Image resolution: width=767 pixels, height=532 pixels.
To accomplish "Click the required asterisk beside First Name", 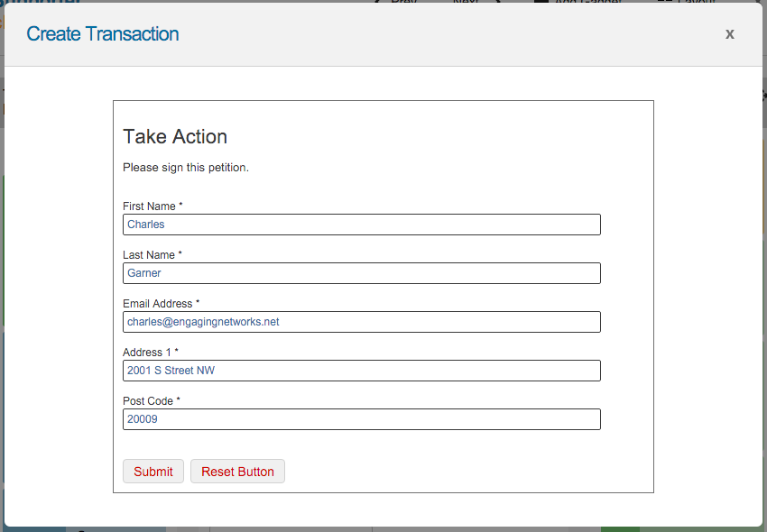I will coord(180,206).
